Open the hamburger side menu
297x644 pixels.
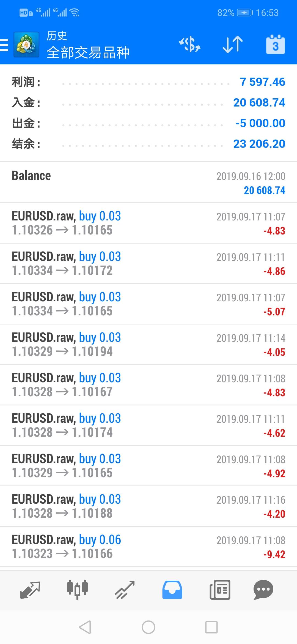click(4, 45)
